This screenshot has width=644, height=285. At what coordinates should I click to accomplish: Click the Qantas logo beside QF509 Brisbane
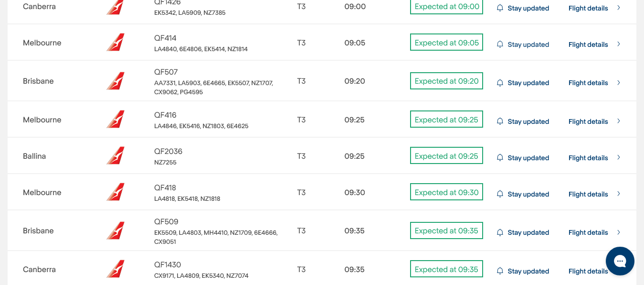pos(116,230)
